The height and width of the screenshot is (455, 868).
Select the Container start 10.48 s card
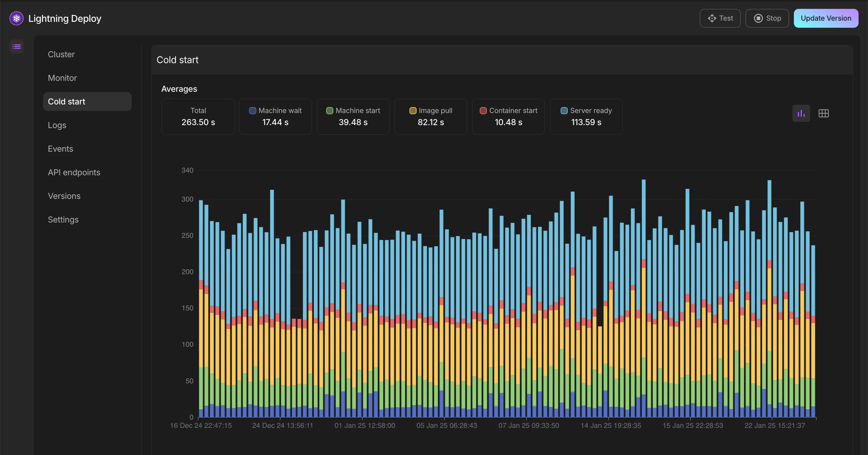[x=508, y=117]
